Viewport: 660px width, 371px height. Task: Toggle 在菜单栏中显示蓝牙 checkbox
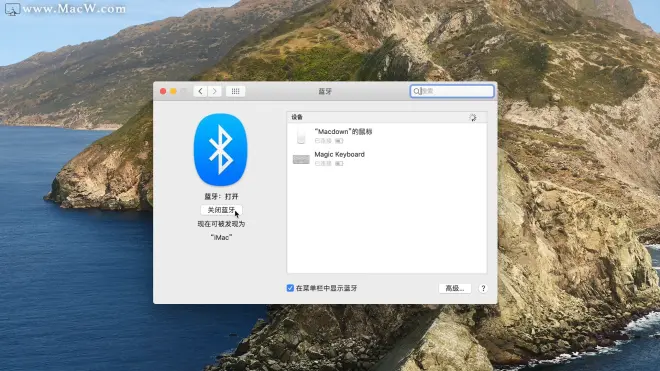290,288
